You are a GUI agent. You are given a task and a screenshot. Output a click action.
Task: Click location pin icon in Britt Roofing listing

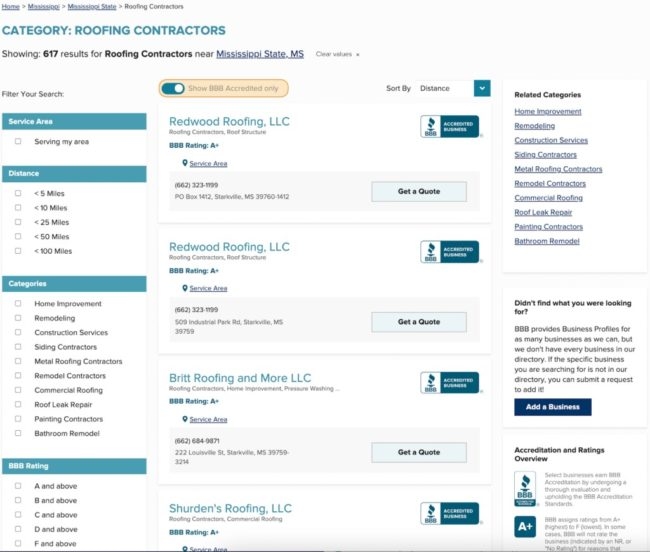[185, 419]
